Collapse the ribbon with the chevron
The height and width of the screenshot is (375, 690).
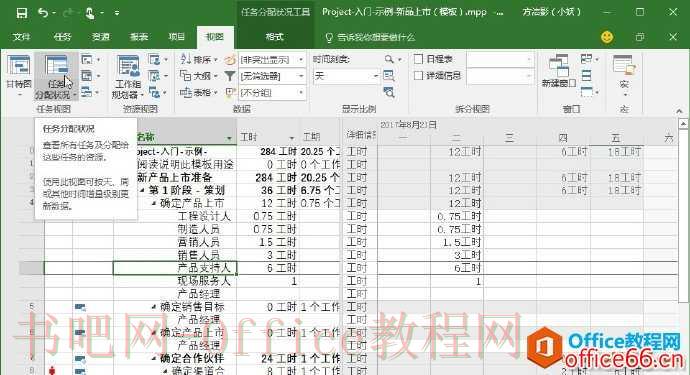[679, 110]
